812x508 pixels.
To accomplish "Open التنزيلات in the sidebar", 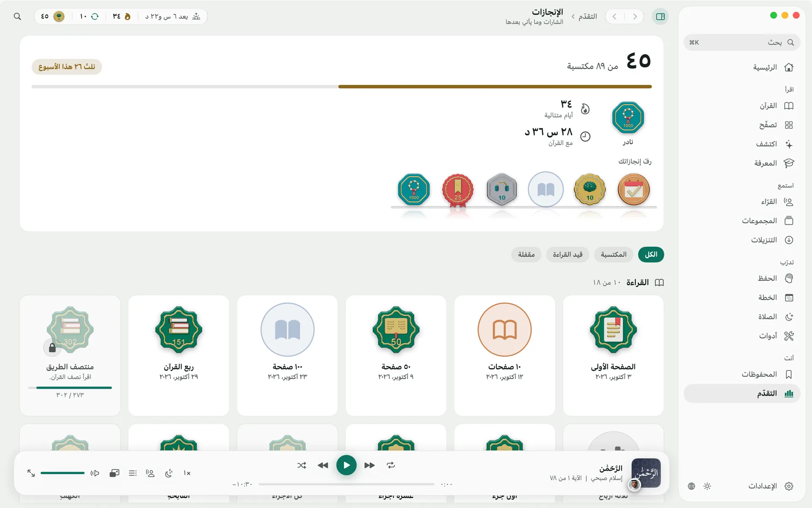I will click(x=742, y=240).
